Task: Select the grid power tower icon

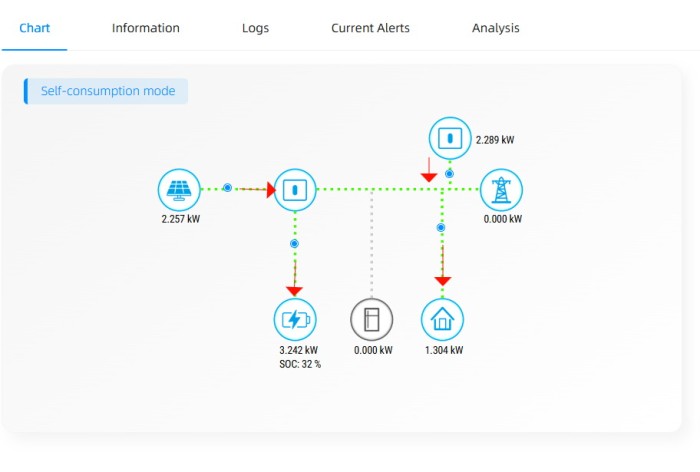Action: (x=501, y=189)
